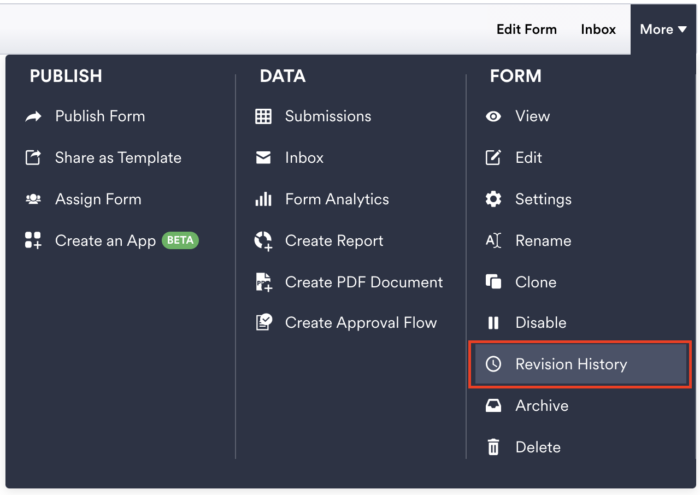Click the Form Analytics bar chart icon
Viewport: 700px width, 495px height.
264,200
